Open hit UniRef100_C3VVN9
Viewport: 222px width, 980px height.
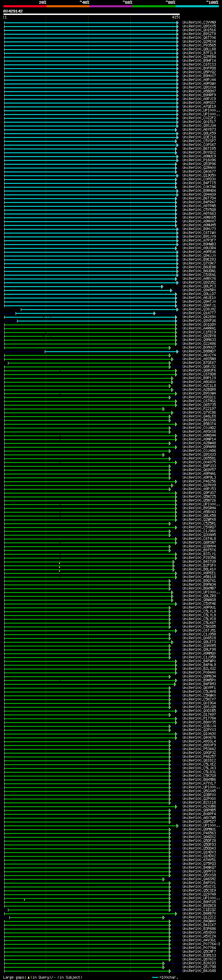click(199, 23)
